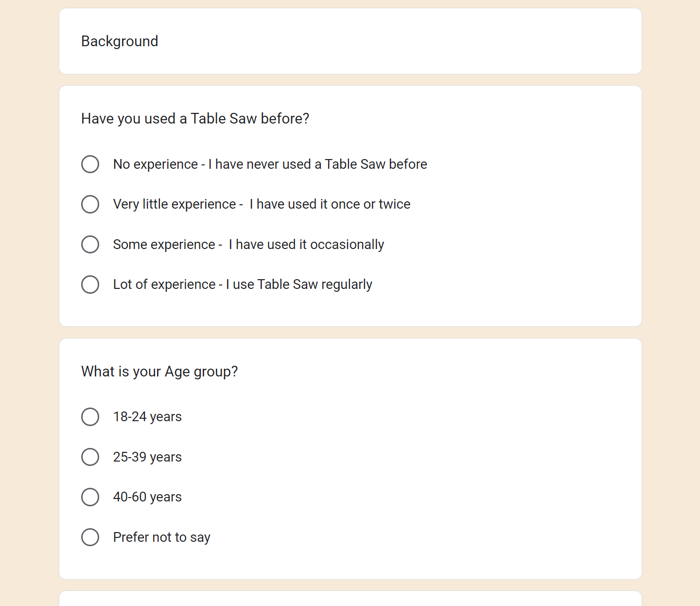The height and width of the screenshot is (606, 700).
Task: Select the "No experience" radio button
Action: coord(90,164)
